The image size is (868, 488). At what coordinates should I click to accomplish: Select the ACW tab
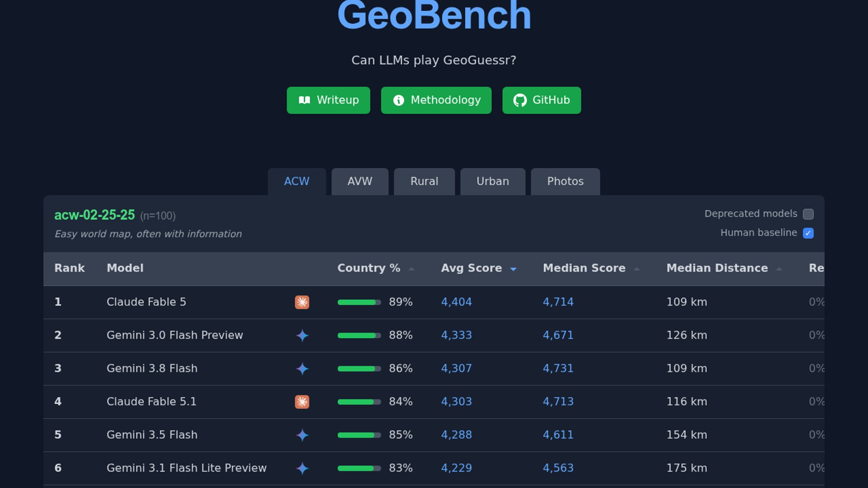click(297, 182)
